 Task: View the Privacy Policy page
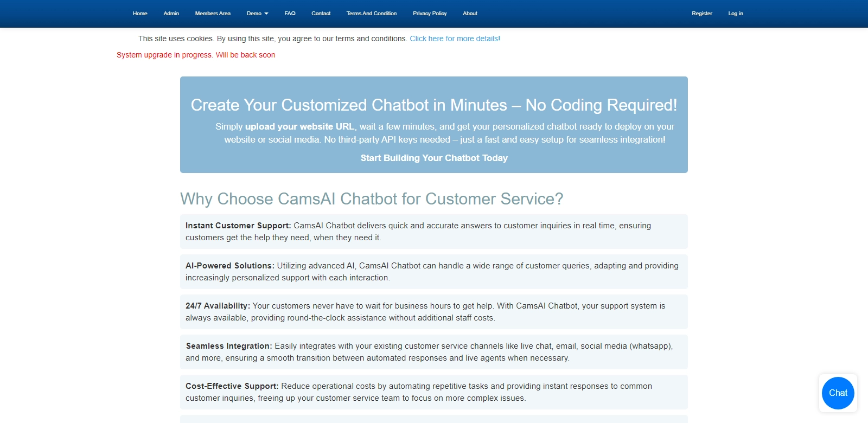(x=429, y=14)
